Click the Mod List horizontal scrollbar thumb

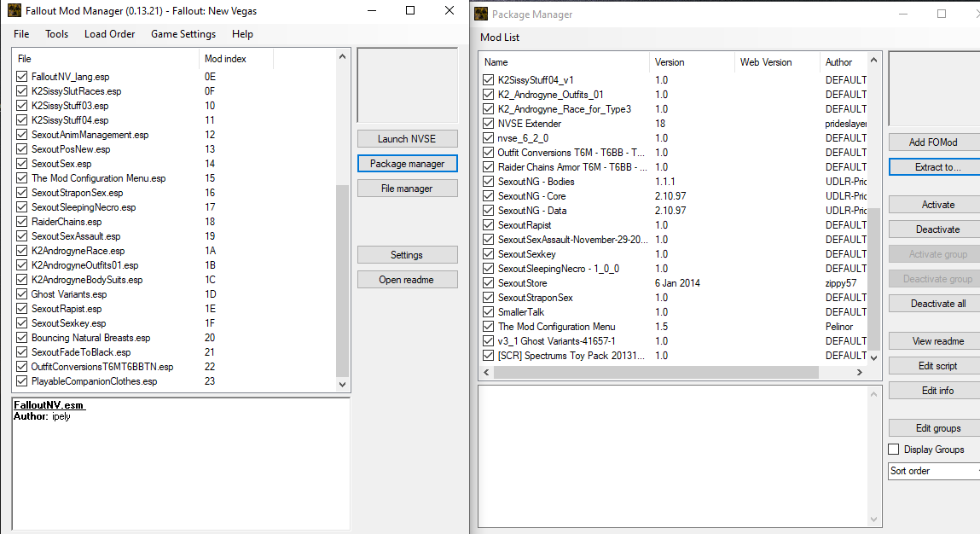[656, 372]
